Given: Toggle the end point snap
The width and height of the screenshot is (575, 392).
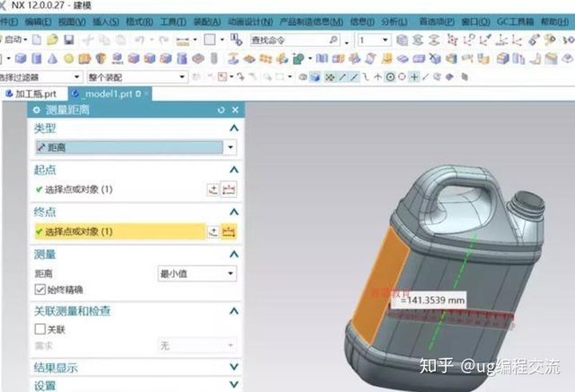Looking at the screenshot, I should [342, 77].
